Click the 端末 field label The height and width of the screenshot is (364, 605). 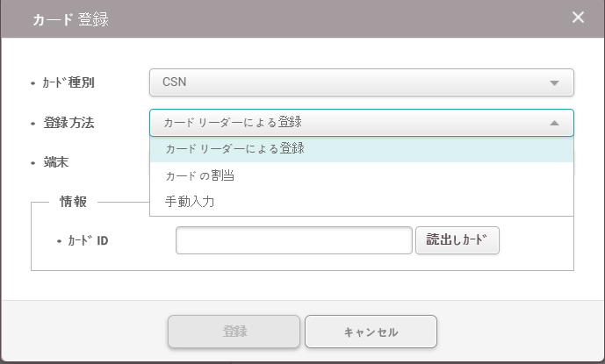coord(56,162)
